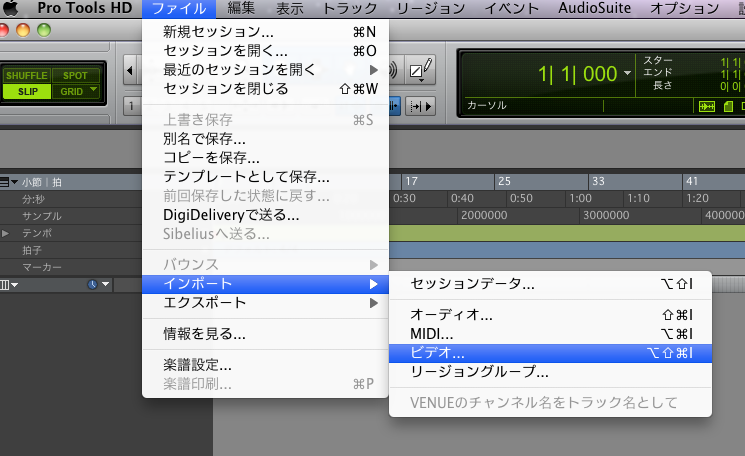Click 2000000 on the samples ruler
Image resolution: width=745 pixels, height=456 pixels.
(x=484, y=215)
